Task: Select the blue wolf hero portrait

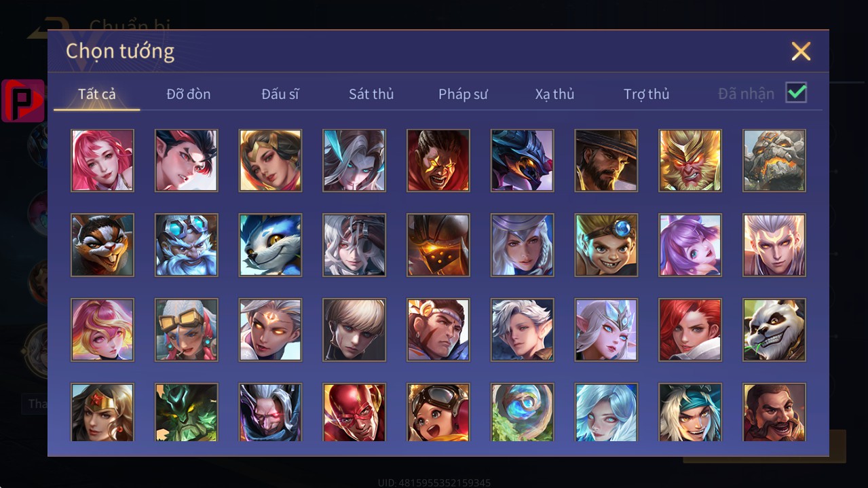Action: pos(270,245)
